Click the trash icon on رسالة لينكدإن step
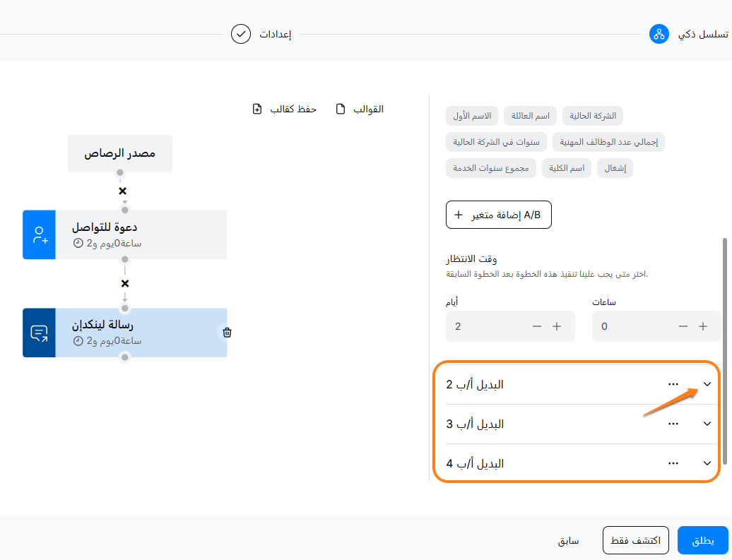This screenshot has width=732, height=560. click(x=227, y=332)
